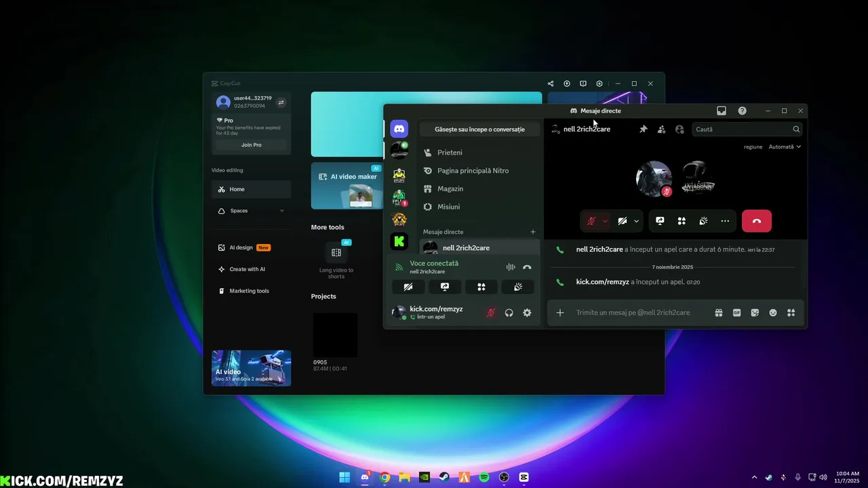Image resolution: width=868 pixels, height=488 pixels.
Task: Open Magazin in Discord
Action: point(480,188)
